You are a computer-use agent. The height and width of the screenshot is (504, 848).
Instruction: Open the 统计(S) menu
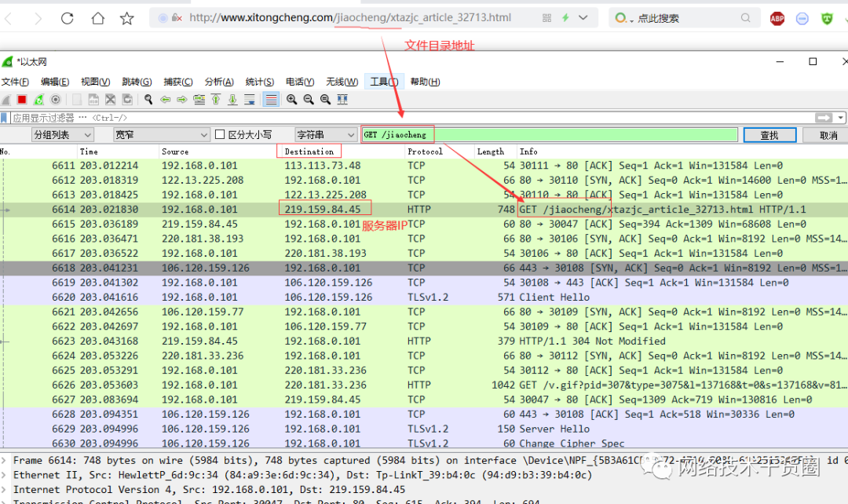pyautogui.click(x=260, y=82)
